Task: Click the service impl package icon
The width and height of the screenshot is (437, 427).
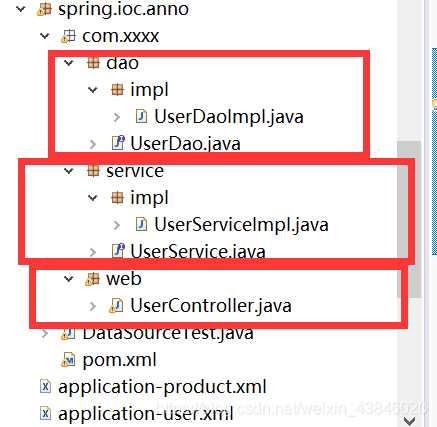Action: coord(117,198)
